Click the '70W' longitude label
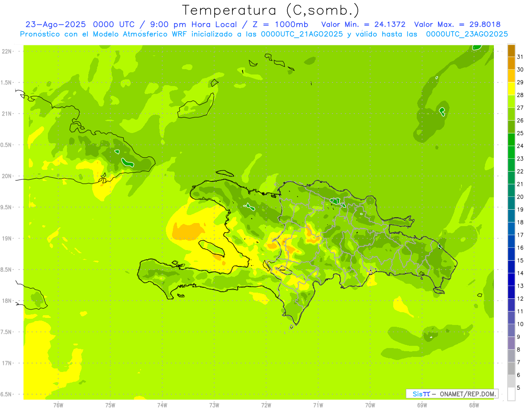 (370, 405)
